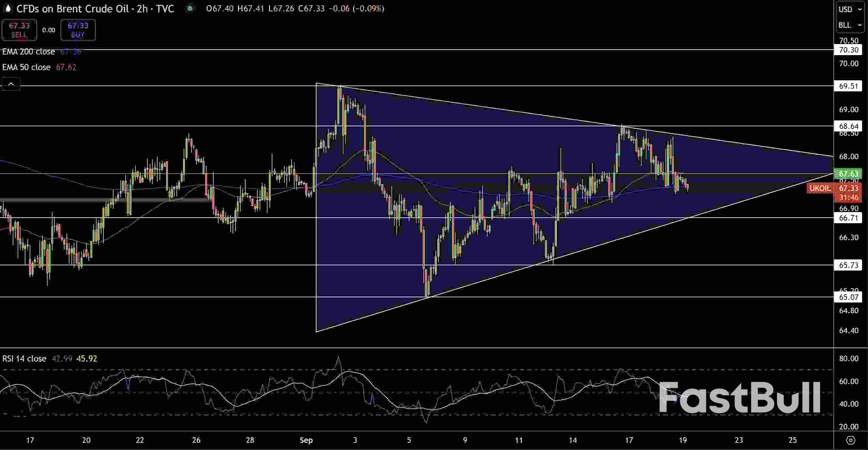Open the USD currency dropdown
This screenshot has width=868, height=450.
[848, 9]
